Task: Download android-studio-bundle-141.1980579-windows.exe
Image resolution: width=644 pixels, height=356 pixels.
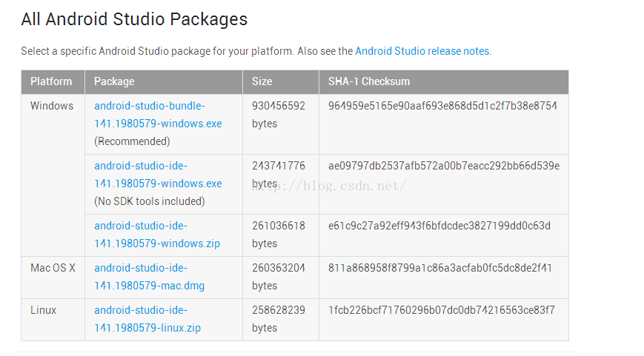Action: (158, 115)
